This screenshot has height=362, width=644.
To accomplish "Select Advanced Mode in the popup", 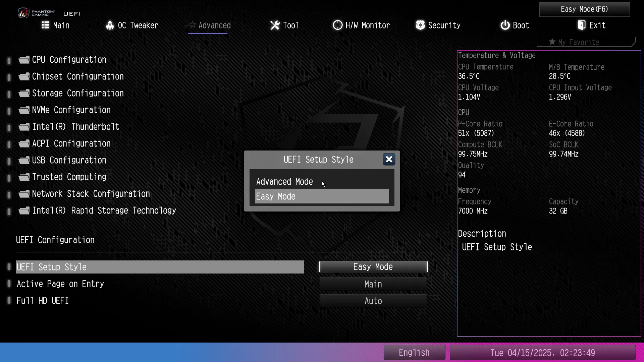I will tap(322, 182).
